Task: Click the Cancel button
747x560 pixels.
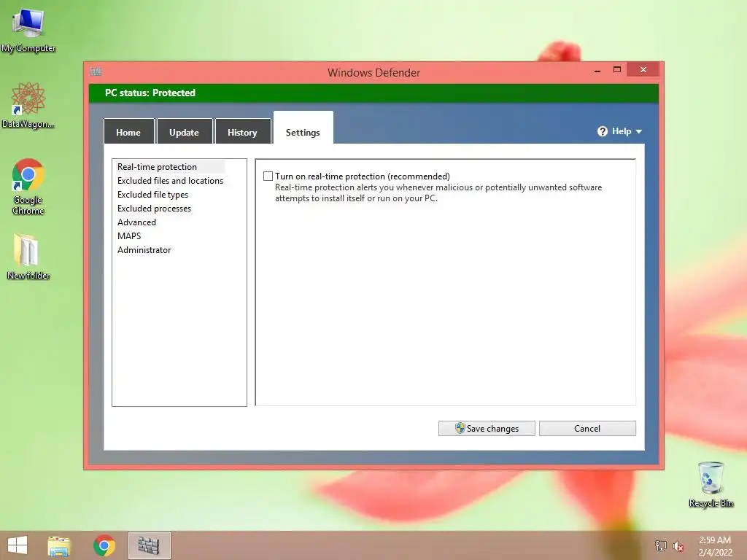Action: pos(587,428)
